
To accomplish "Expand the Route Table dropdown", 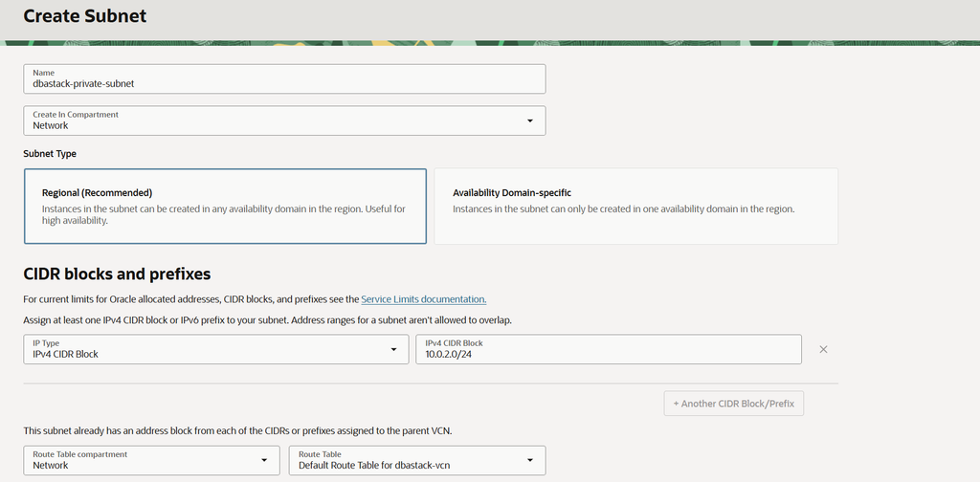I will coord(417,460).
